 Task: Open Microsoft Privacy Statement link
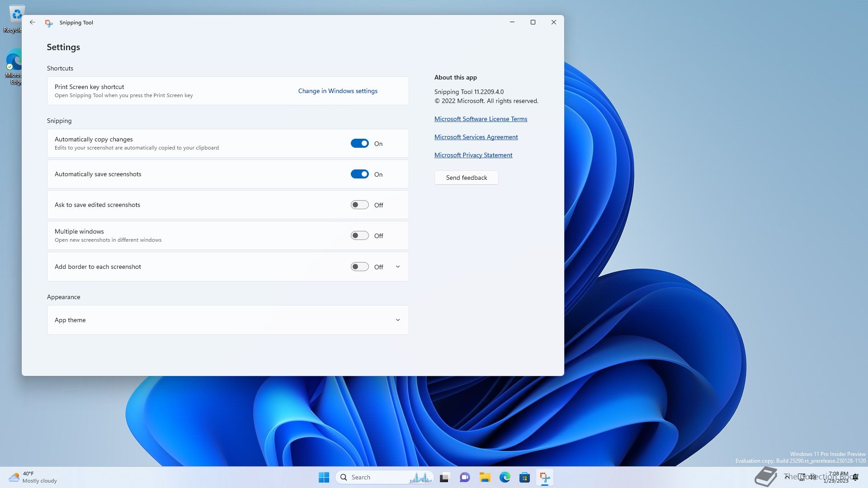[473, 155]
